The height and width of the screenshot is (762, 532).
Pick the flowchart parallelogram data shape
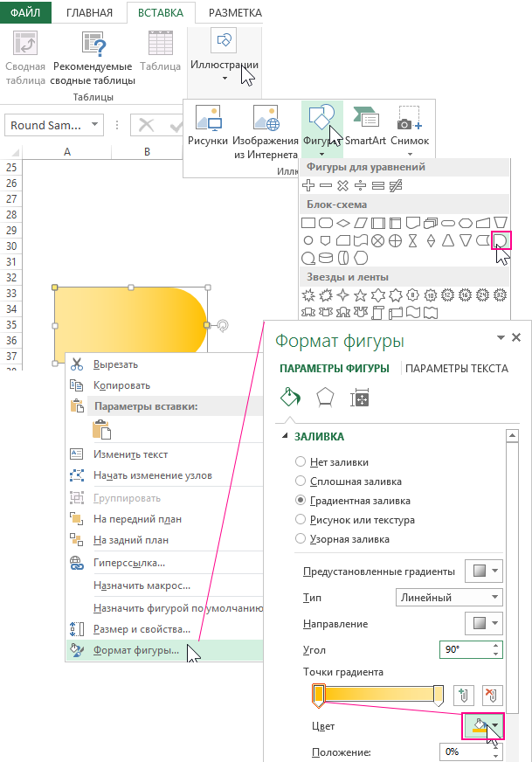coord(361,223)
